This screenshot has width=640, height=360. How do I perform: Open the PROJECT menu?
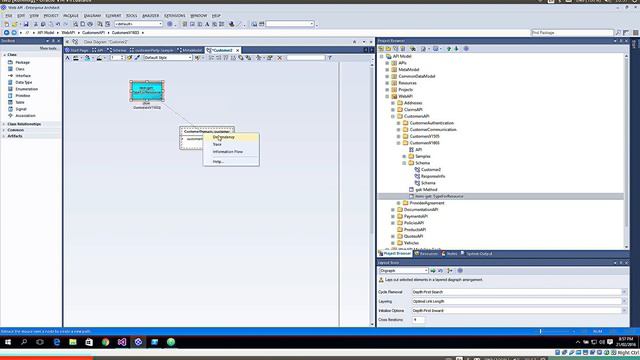click(x=51, y=16)
